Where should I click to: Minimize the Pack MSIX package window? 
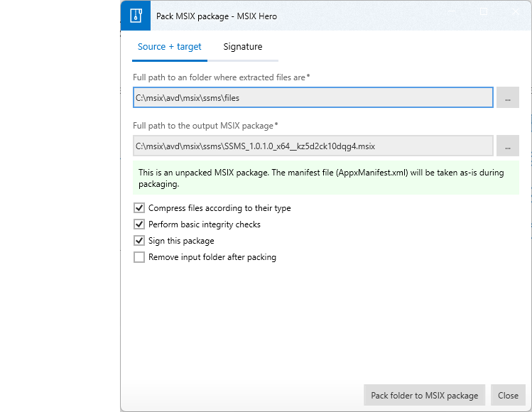click(452, 11)
